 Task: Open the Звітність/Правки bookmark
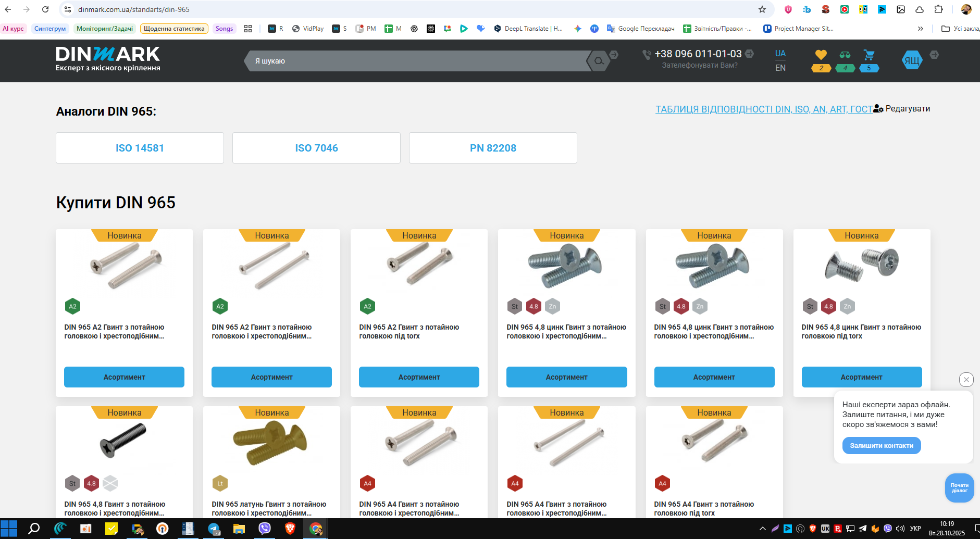click(717, 29)
